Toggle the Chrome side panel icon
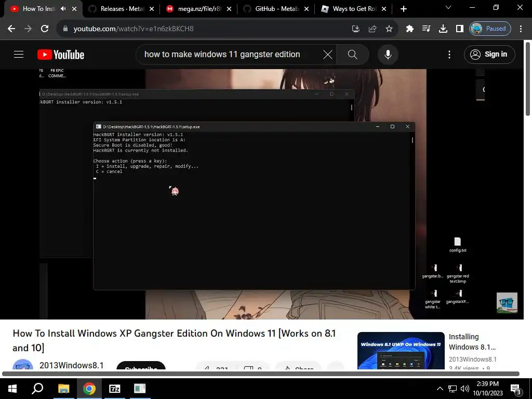The height and width of the screenshot is (399, 532). pyautogui.click(x=459, y=29)
